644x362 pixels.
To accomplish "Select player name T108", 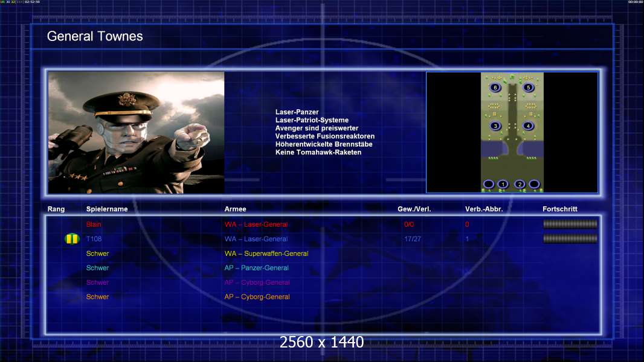I will click(x=94, y=239).
